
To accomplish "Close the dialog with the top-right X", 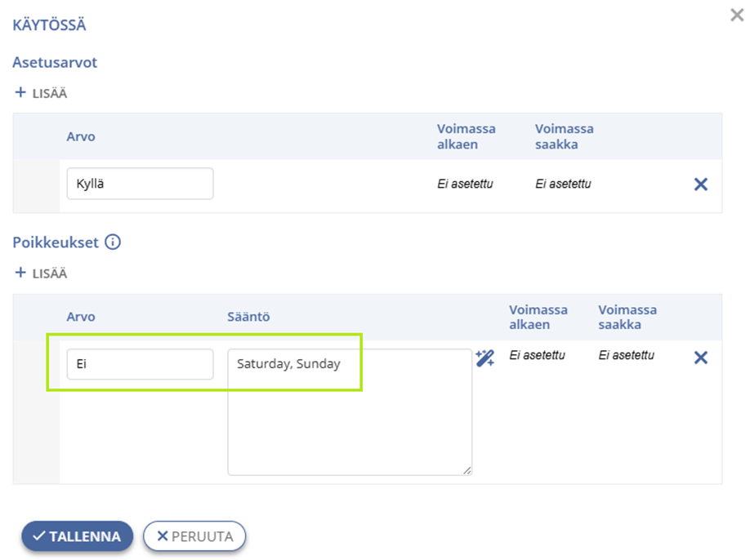I will [737, 15].
